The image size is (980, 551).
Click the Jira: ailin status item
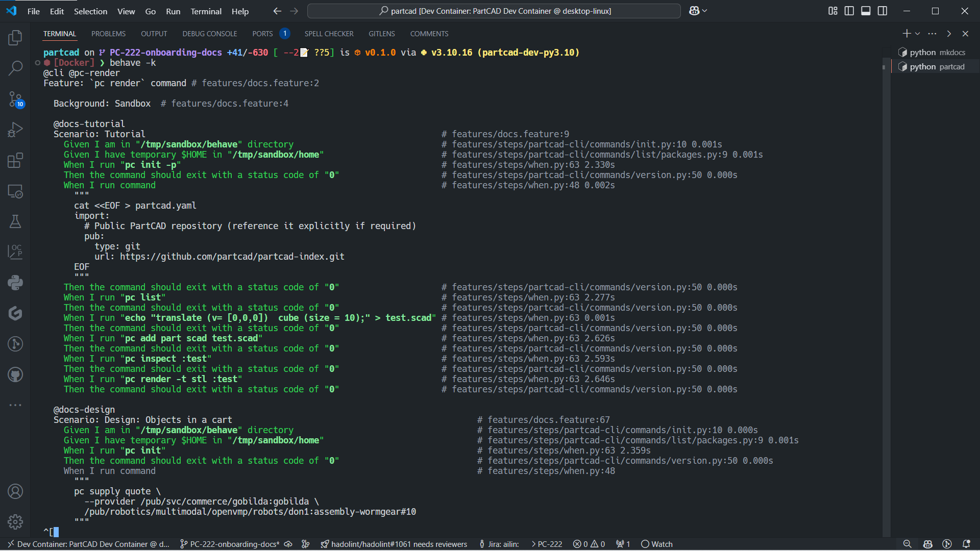(498, 544)
